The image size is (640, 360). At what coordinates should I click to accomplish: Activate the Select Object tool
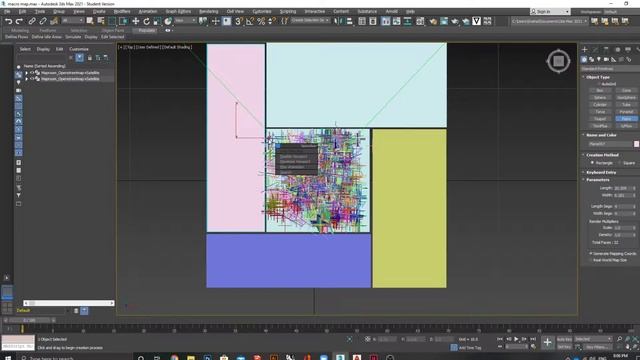(90, 21)
